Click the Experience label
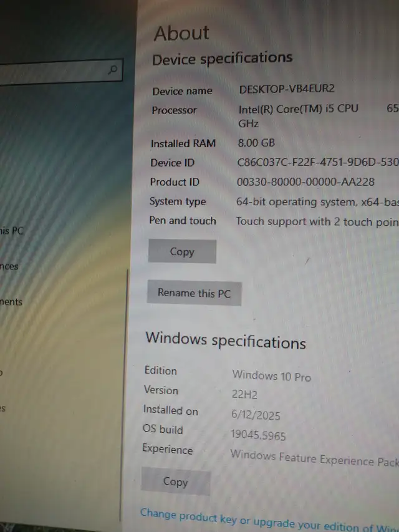399x532 pixels. (167, 449)
